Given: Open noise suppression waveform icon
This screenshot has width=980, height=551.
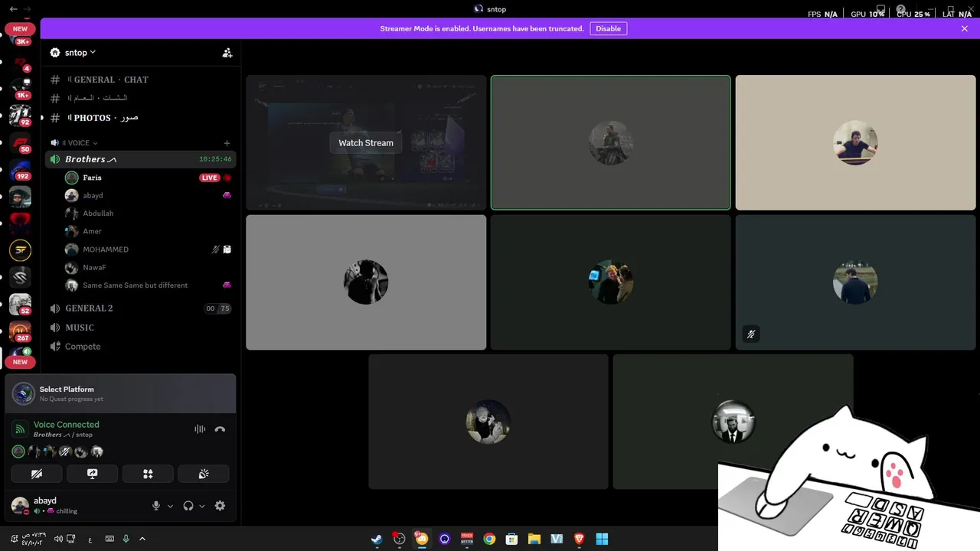Looking at the screenshot, I should coord(200,429).
